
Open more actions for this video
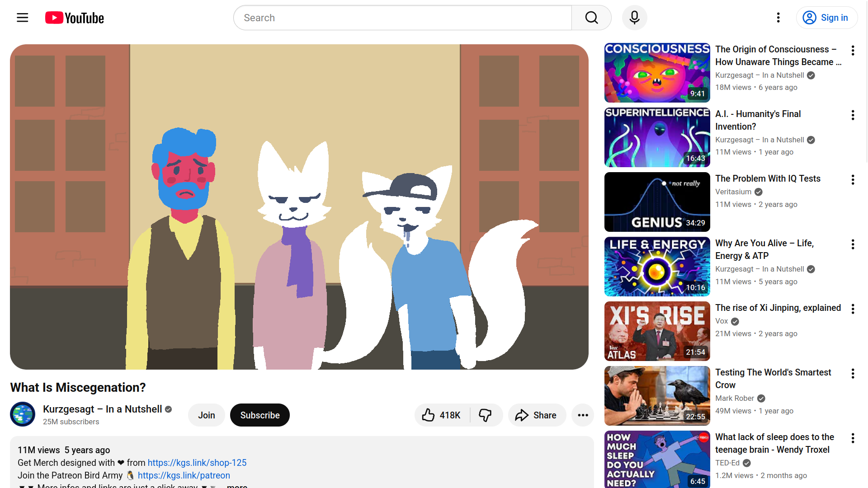(x=583, y=415)
